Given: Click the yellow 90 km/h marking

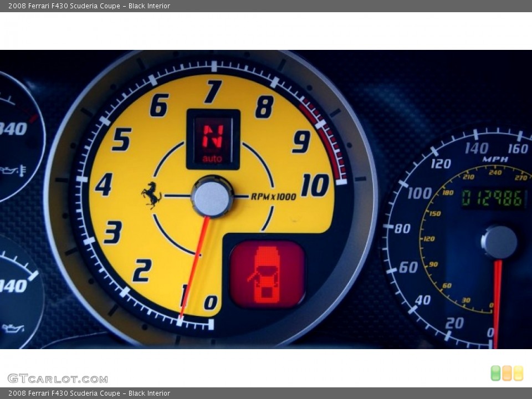Looking at the screenshot, I should [433, 264].
